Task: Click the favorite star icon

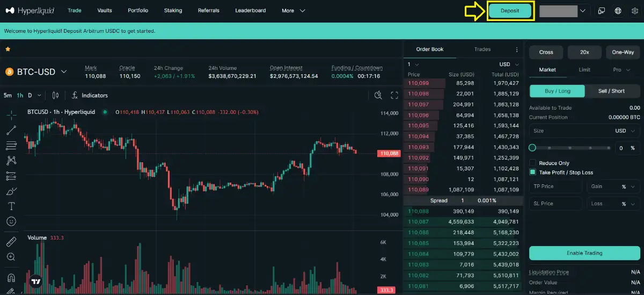Action: coord(8,49)
